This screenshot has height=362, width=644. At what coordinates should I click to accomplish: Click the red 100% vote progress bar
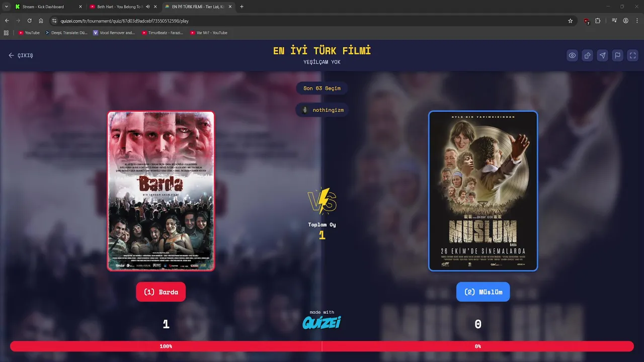coord(166,346)
